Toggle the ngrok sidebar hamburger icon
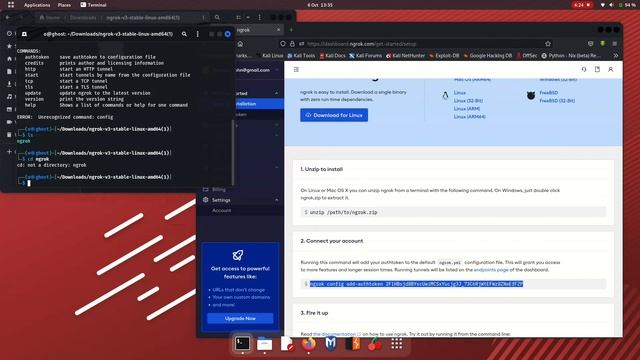 (x=296, y=69)
